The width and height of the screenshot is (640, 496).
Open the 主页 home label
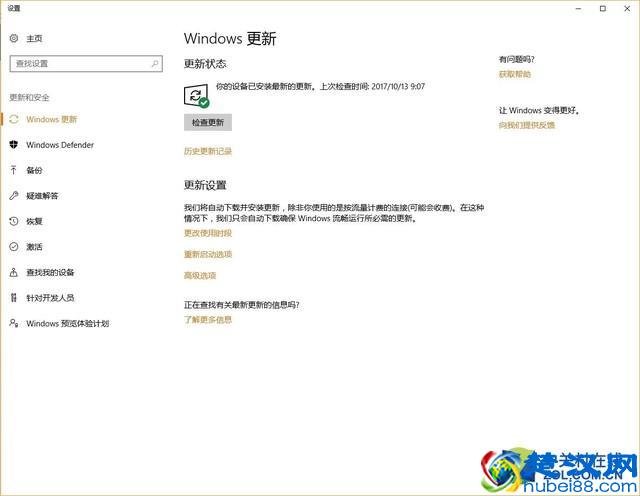click(x=34, y=38)
